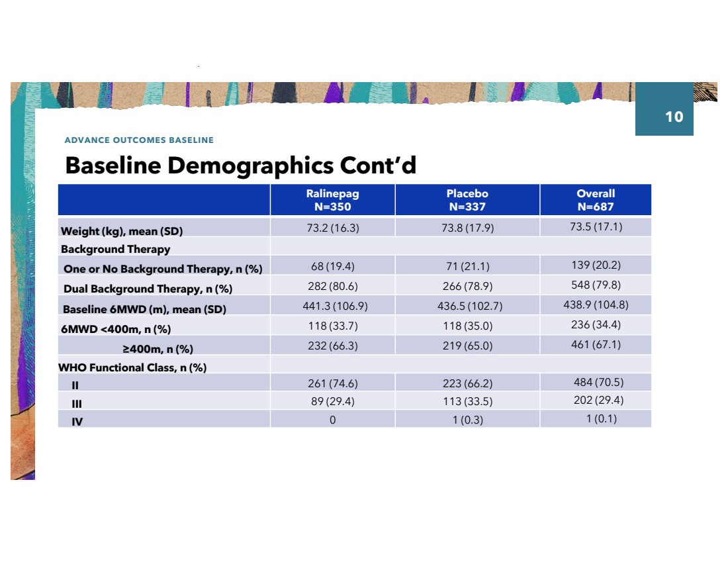This screenshot has width=728, height=562.
Task: Select the Ralinepag N=350 column header
Action: point(332,200)
